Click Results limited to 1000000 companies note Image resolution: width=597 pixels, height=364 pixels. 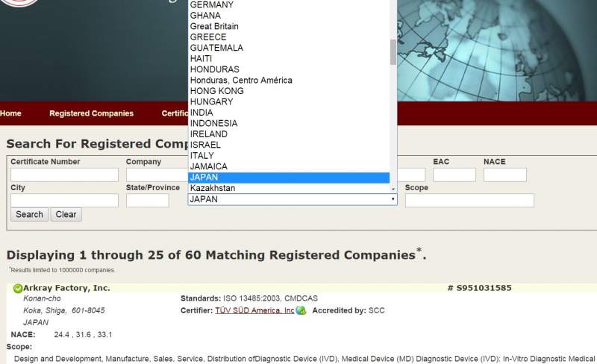click(62, 270)
